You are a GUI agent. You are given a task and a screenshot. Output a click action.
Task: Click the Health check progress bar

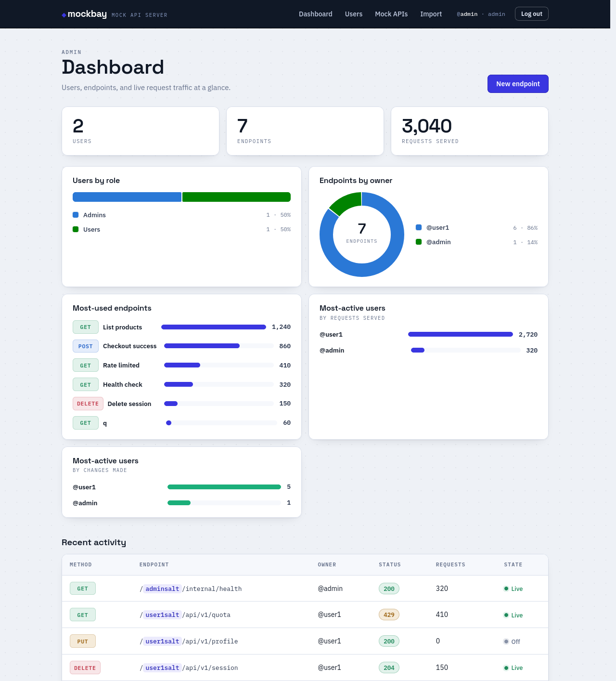coord(219,384)
